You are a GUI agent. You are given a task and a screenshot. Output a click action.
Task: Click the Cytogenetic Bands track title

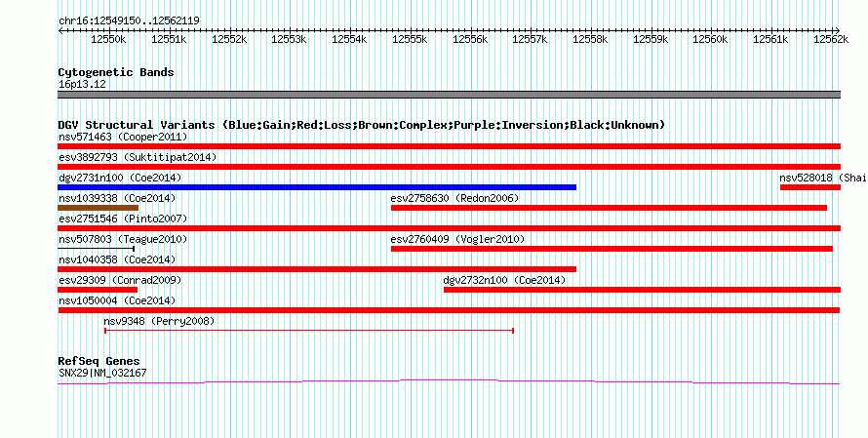point(116,72)
